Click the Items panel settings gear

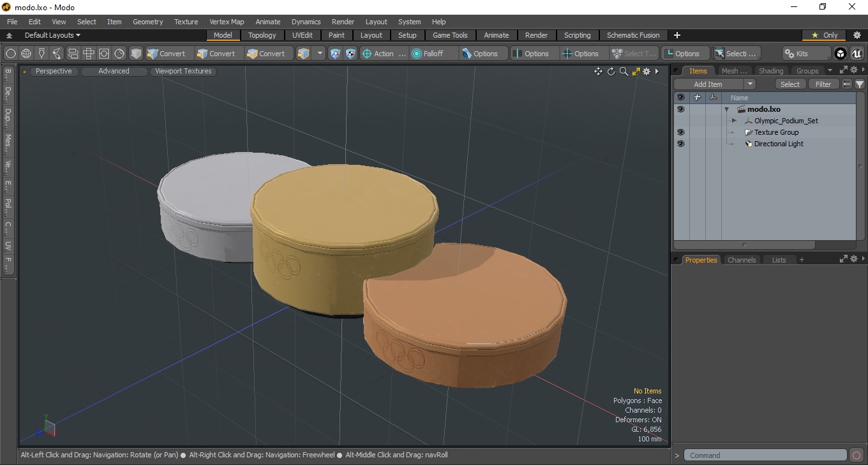pos(853,70)
